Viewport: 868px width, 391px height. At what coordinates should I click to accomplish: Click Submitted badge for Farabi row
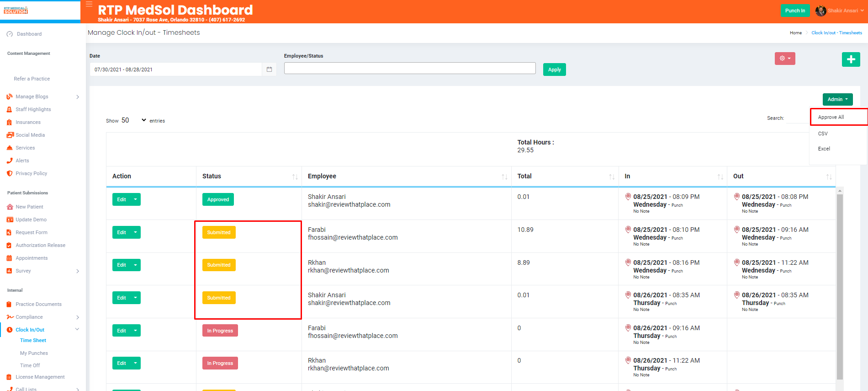219,232
